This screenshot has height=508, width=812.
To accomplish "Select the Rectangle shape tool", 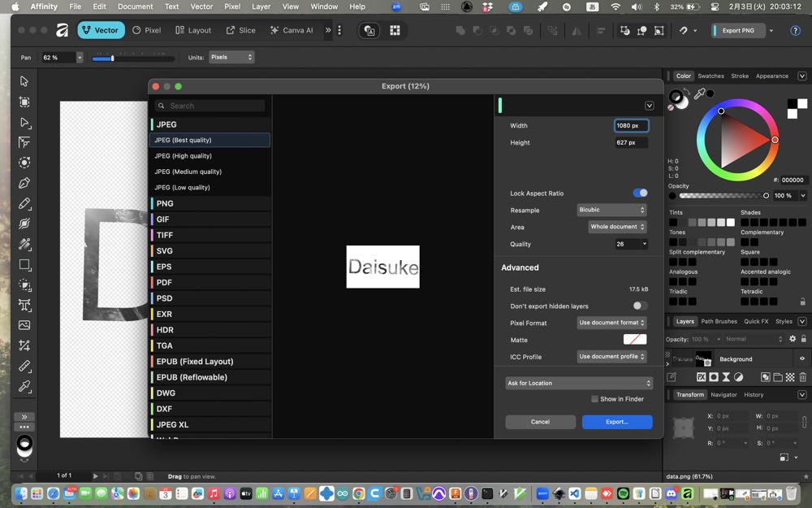I will pyautogui.click(x=24, y=265).
